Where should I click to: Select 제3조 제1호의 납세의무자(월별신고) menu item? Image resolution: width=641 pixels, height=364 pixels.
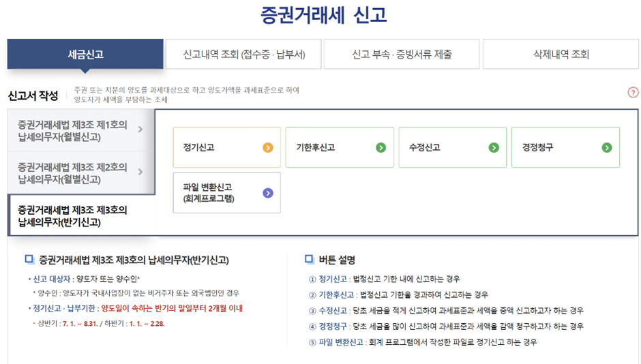point(81,130)
